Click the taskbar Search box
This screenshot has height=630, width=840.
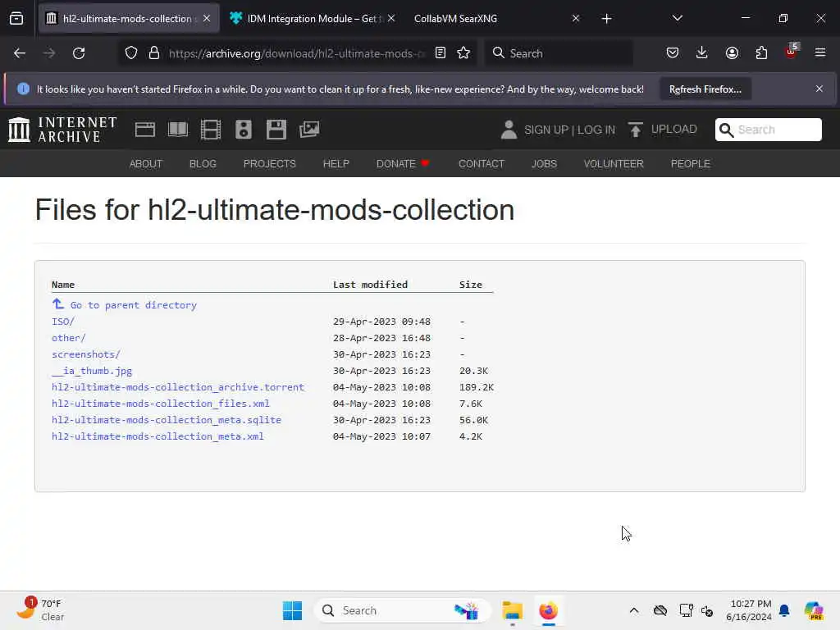pos(402,610)
